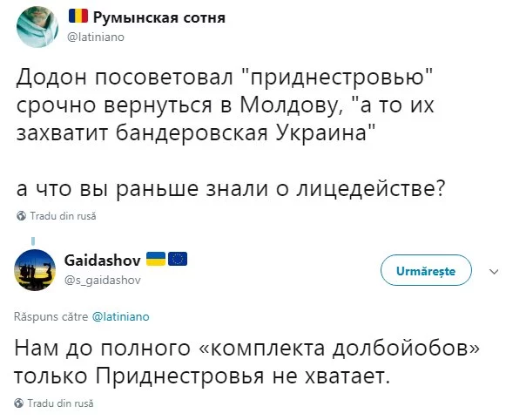The image size is (506, 420).
Task: Click globe icon under first tweet
Action: pyautogui.click(x=21, y=215)
